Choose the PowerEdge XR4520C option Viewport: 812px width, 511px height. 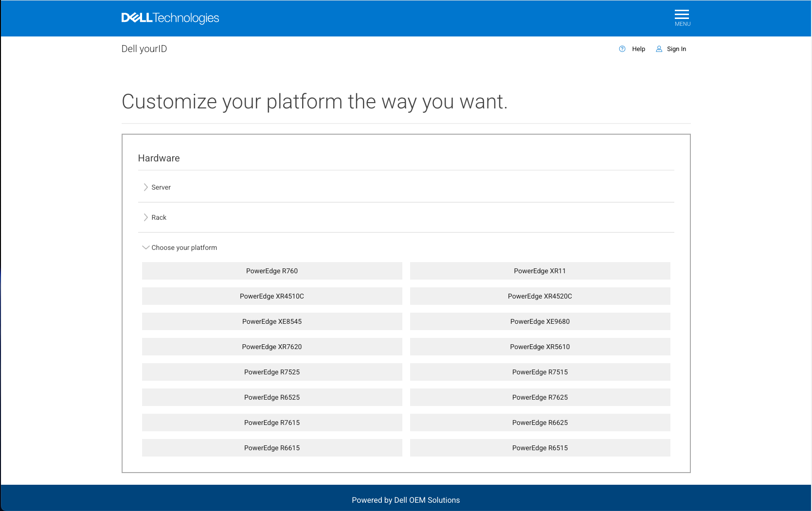coord(540,296)
